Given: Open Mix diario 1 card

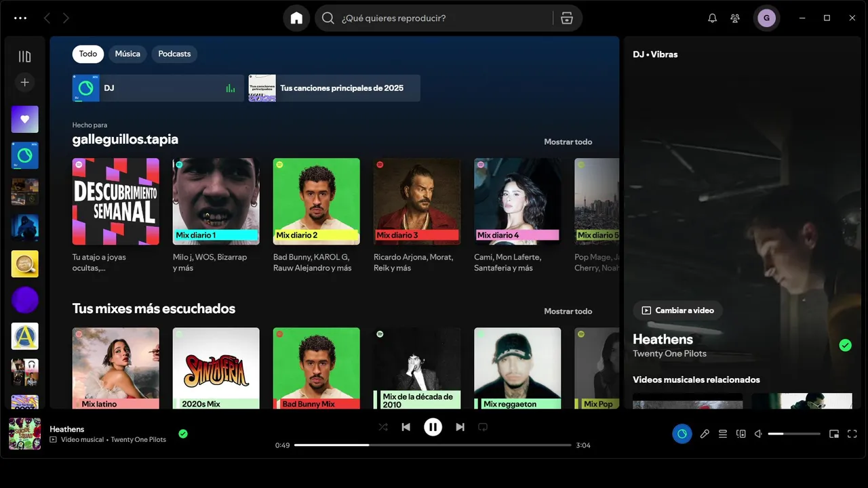Looking at the screenshot, I should tap(216, 201).
